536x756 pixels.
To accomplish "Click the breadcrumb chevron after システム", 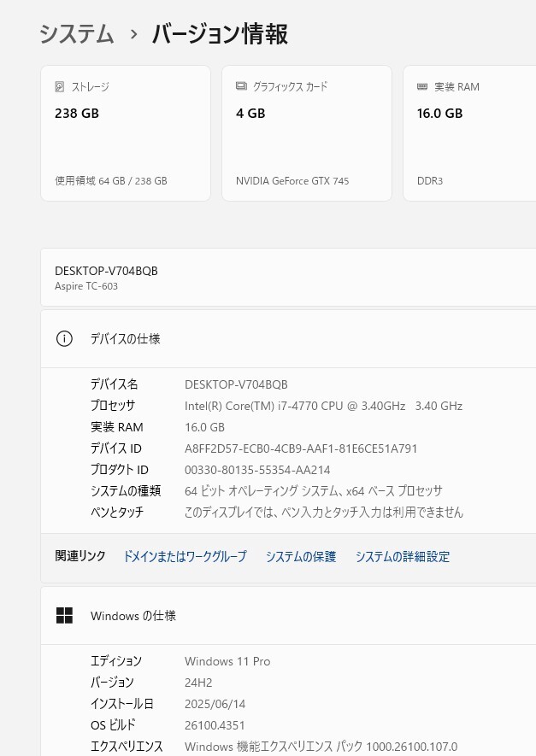I will (x=133, y=34).
